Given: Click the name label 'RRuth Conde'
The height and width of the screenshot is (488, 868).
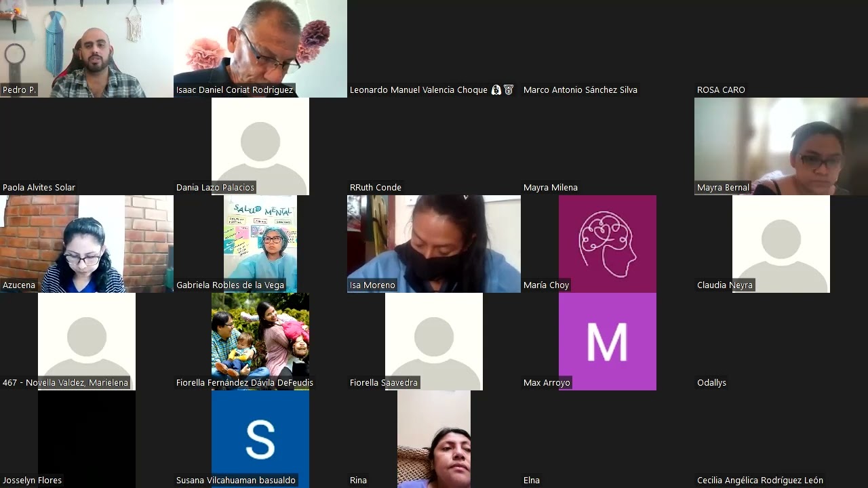Looking at the screenshot, I should (x=376, y=187).
